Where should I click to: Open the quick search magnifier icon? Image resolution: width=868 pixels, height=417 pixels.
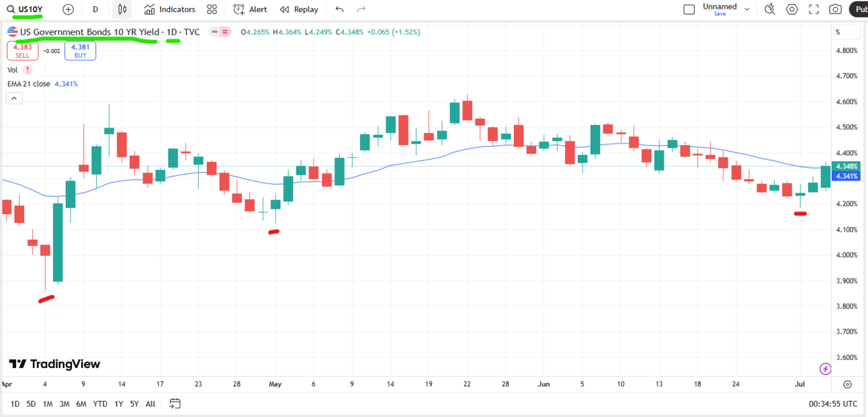click(770, 9)
